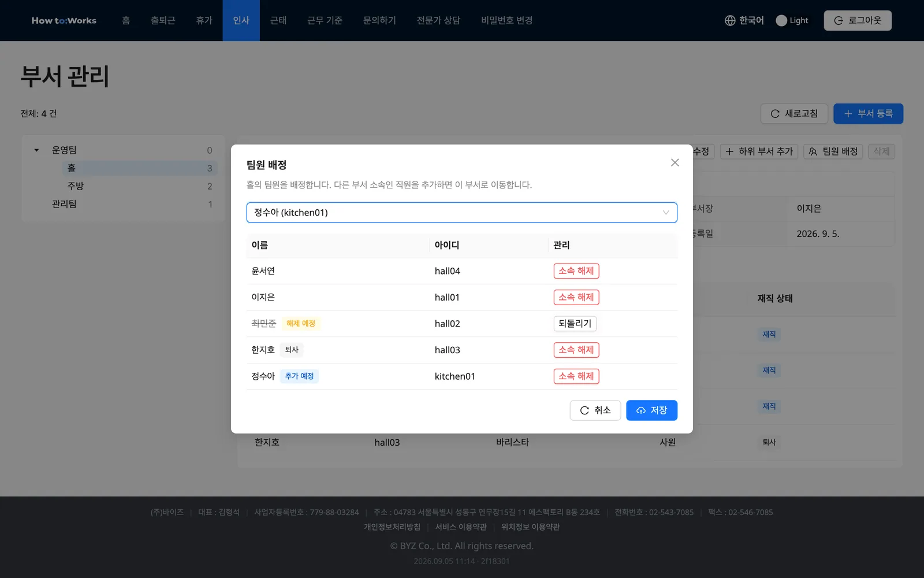This screenshot has width=924, height=578.
Task: Click 되돌리기 for 최민준
Action: pos(575,324)
